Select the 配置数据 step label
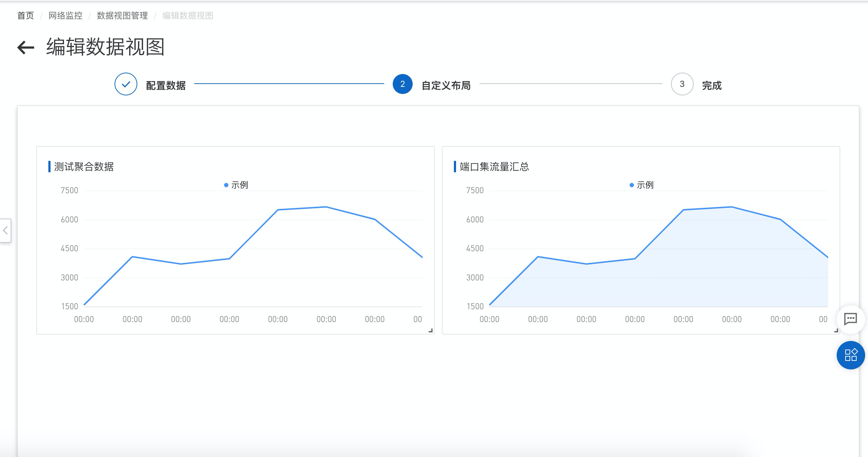The height and width of the screenshot is (457, 868). tap(166, 85)
